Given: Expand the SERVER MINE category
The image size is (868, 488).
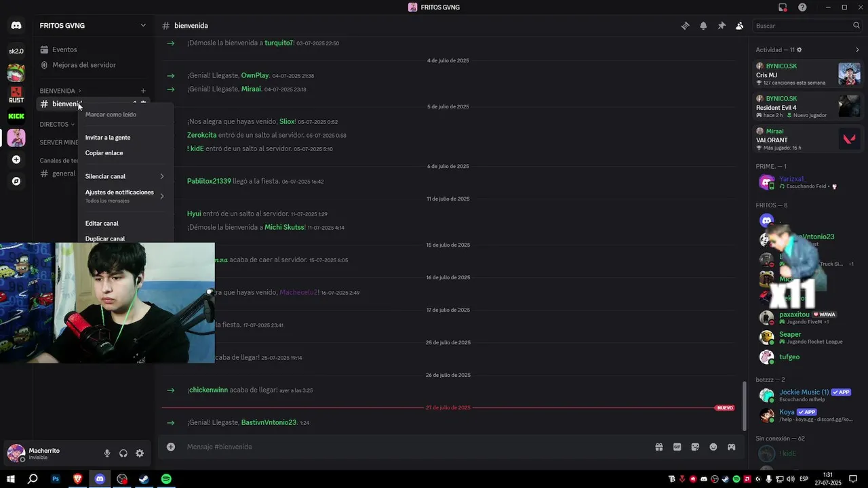Looking at the screenshot, I should coord(58,142).
